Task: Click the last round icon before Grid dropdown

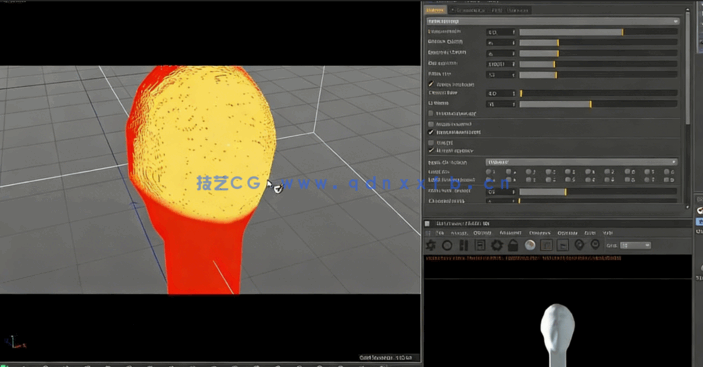Action: (x=595, y=244)
